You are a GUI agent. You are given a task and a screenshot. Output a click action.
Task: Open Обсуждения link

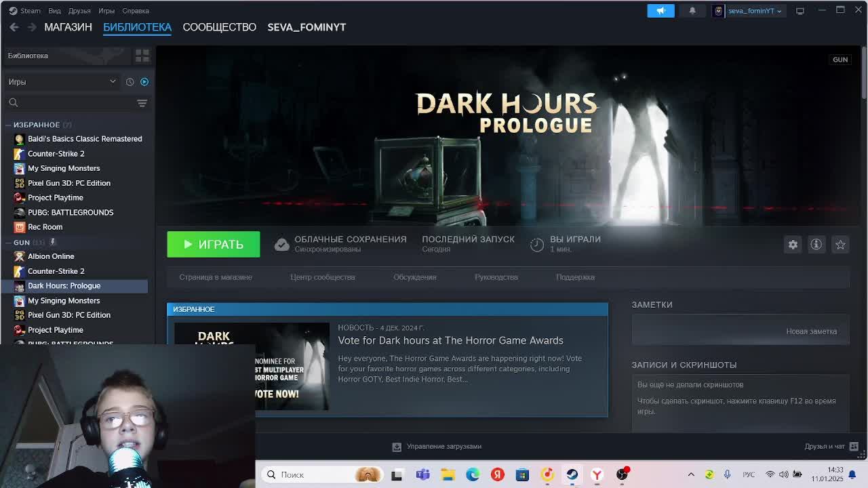pos(415,277)
